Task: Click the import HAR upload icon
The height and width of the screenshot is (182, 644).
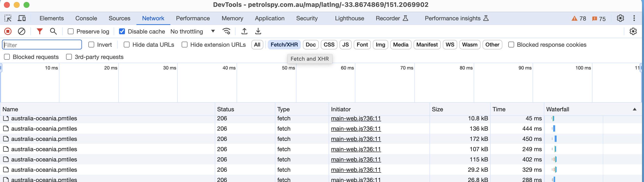Action: (x=244, y=31)
